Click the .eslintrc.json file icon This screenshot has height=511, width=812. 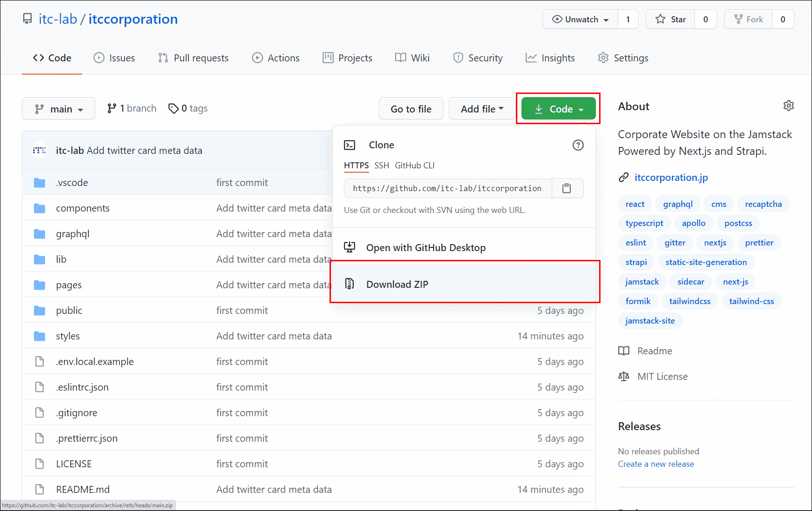click(x=40, y=387)
